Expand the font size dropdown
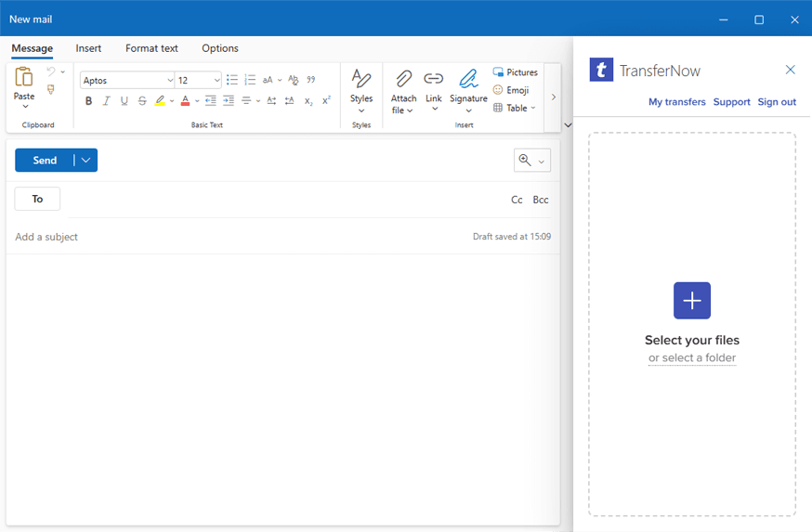Image resolution: width=812 pixels, height=532 pixels. point(217,81)
